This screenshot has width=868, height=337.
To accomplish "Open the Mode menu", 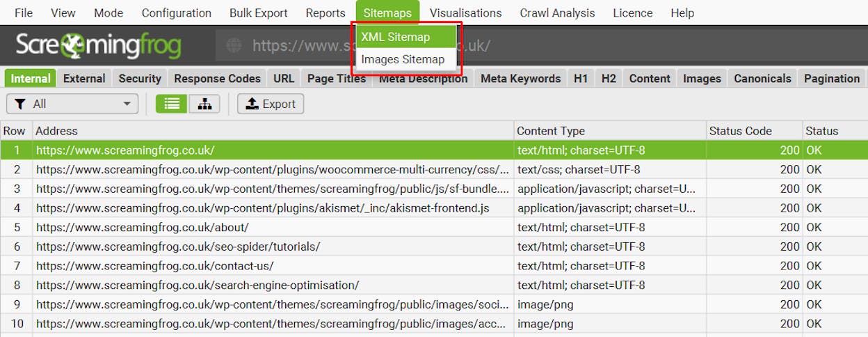I will [x=108, y=13].
